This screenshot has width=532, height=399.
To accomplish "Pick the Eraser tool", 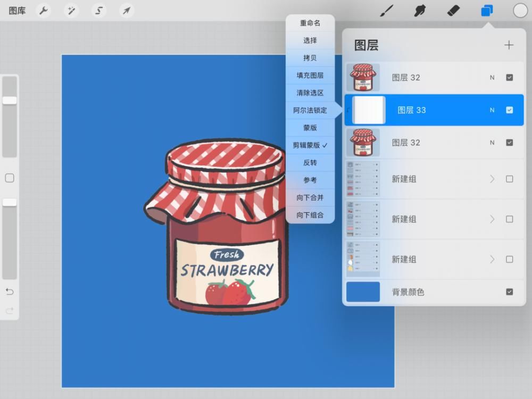I will [453, 10].
